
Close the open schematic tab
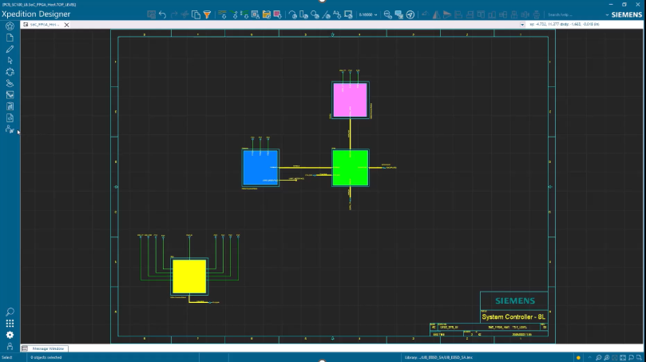point(66,25)
